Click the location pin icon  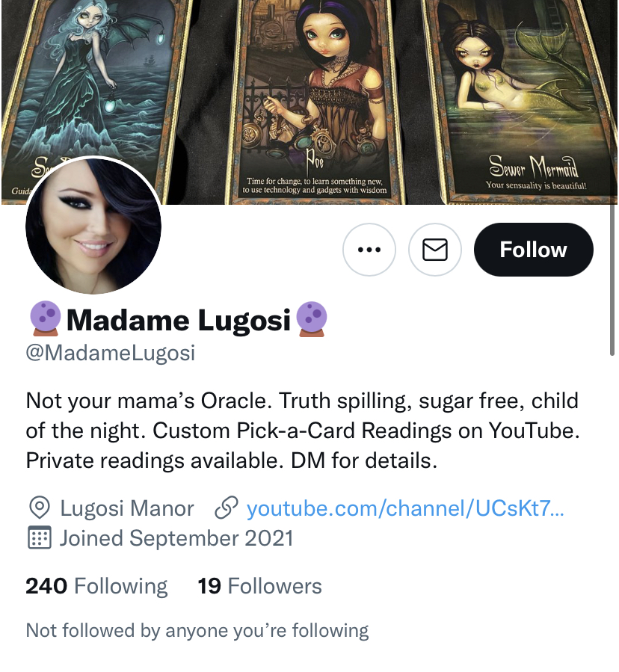pyautogui.click(x=40, y=508)
